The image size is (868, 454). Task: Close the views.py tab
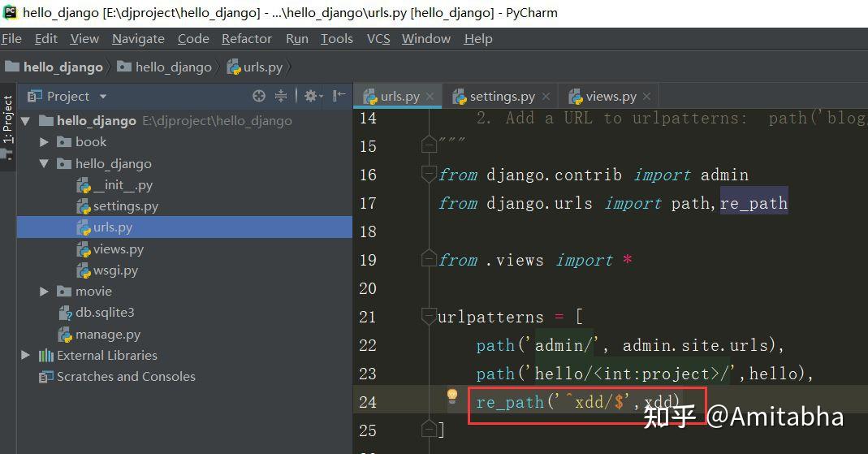click(646, 97)
